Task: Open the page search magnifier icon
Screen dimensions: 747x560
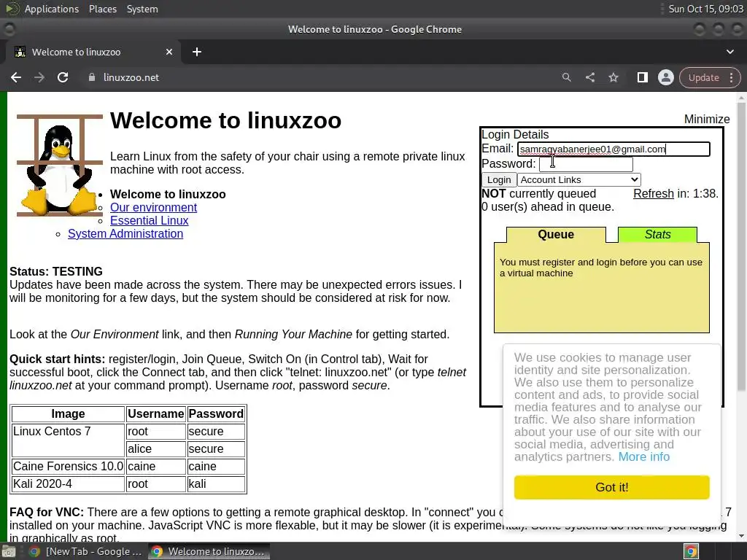Action: click(x=566, y=77)
